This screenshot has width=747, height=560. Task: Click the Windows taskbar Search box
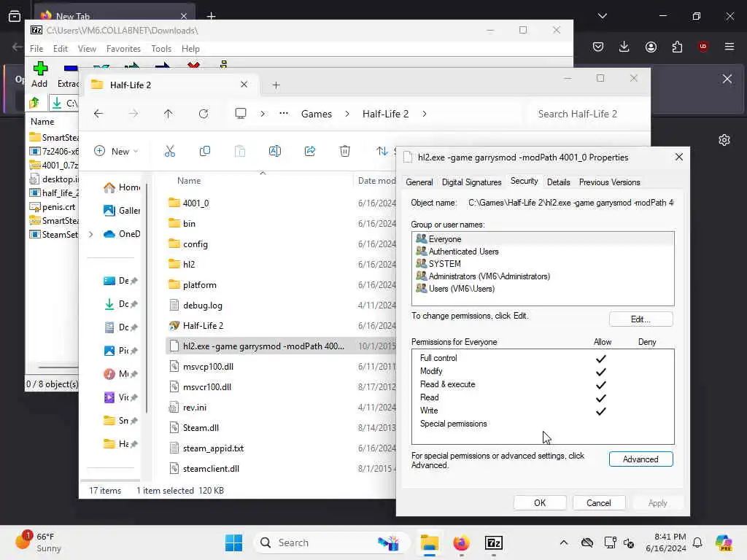pos(331,542)
